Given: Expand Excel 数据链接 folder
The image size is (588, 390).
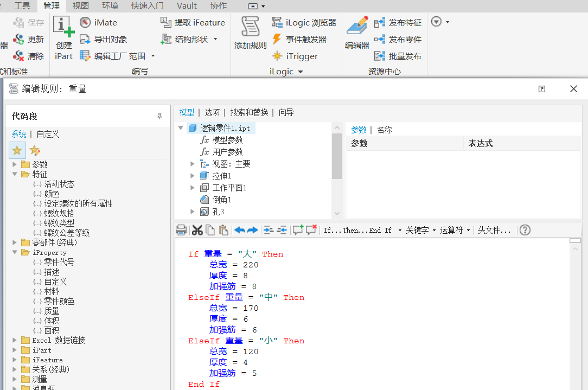Looking at the screenshot, I should point(14,340).
